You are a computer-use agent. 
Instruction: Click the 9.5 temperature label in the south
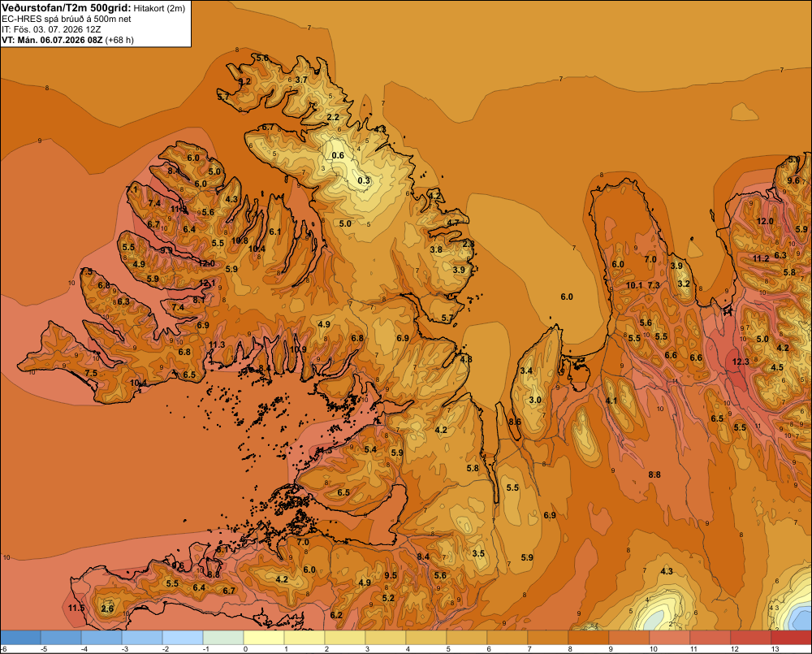pyautogui.click(x=391, y=576)
